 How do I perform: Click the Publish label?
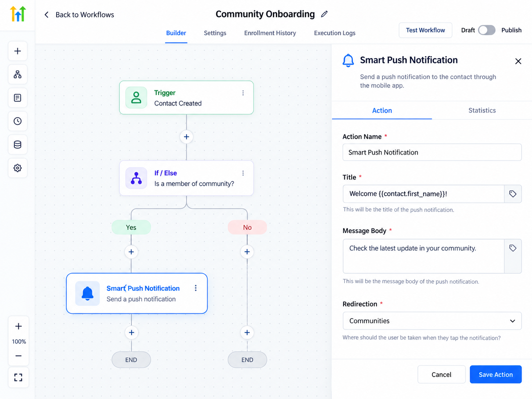click(511, 30)
